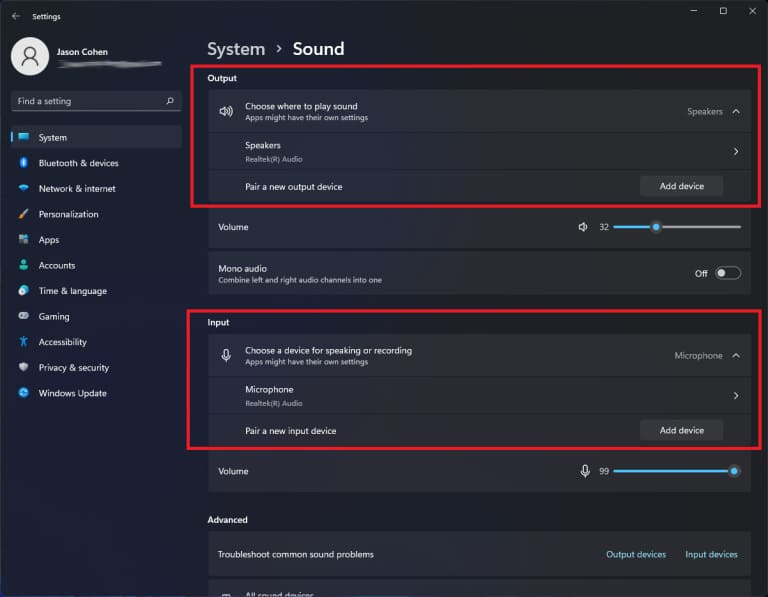Click the Network & internet icon
Image resolution: width=768 pixels, height=597 pixels.
click(x=23, y=189)
